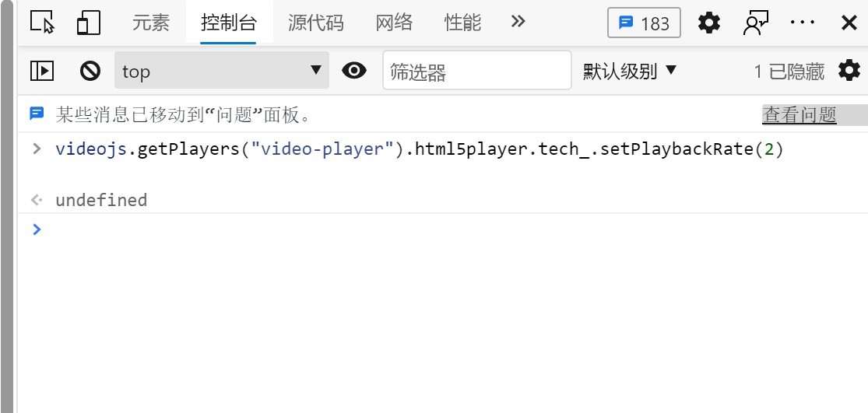
Task: Switch to the 源代码 tab
Action: click(x=315, y=23)
